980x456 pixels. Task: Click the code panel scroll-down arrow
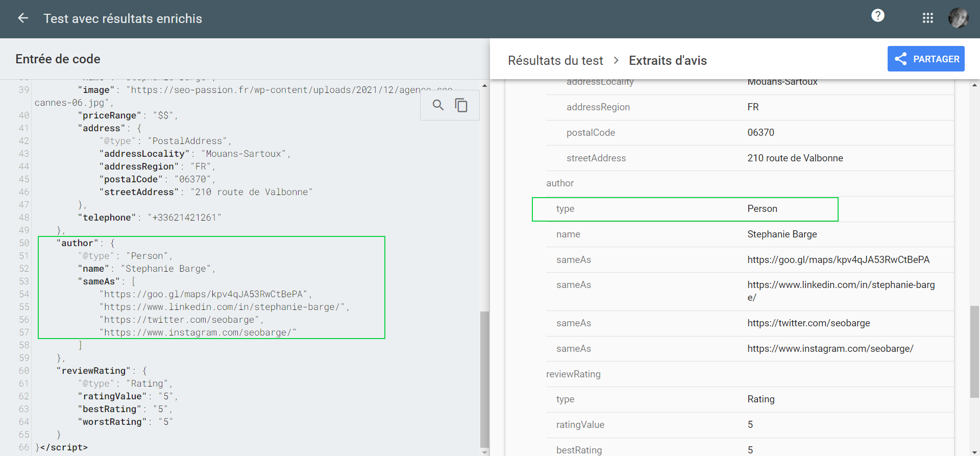(x=484, y=451)
